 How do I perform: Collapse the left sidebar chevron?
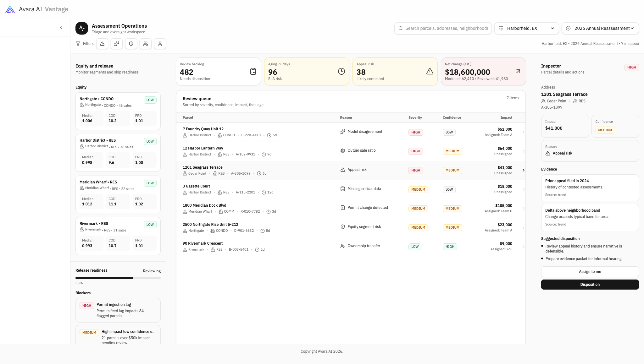[61, 27]
